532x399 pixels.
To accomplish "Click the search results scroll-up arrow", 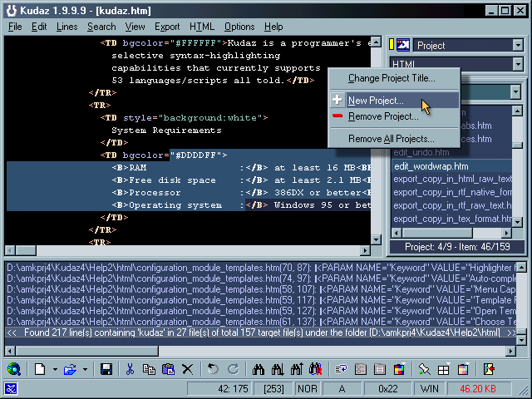I will click(x=521, y=267).
